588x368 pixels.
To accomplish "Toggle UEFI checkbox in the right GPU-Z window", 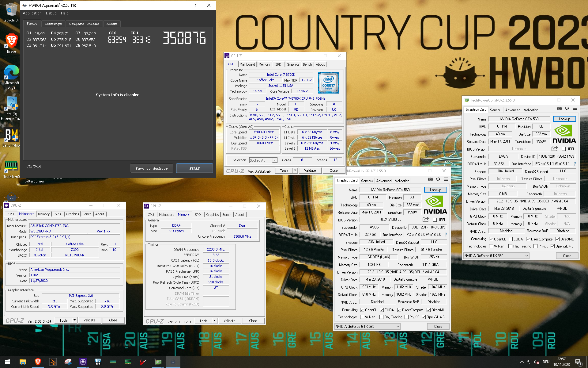I will pos(563,149).
